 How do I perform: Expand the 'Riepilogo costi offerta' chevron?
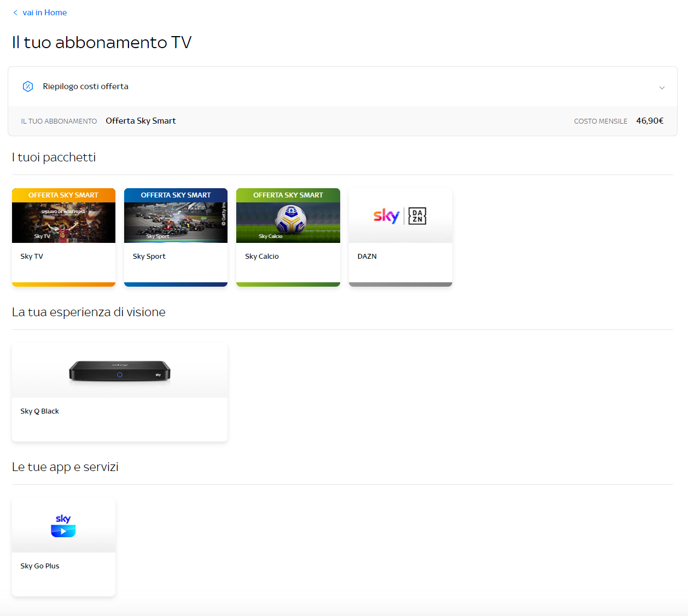click(662, 88)
